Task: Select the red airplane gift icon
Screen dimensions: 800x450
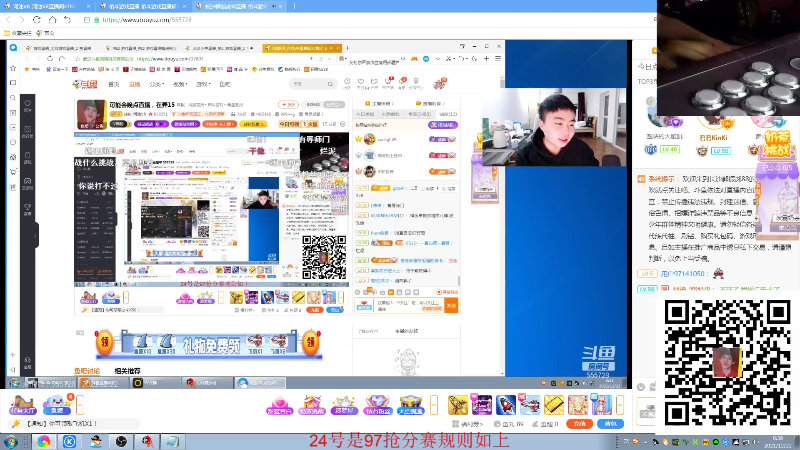Action: point(530,405)
